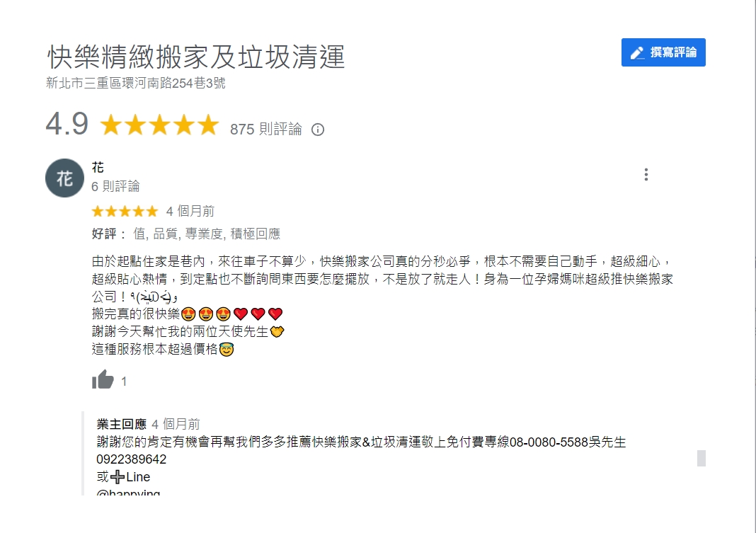Like the review with the thumbs-up icon
This screenshot has width=756, height=533.
[x=103, y=380]
